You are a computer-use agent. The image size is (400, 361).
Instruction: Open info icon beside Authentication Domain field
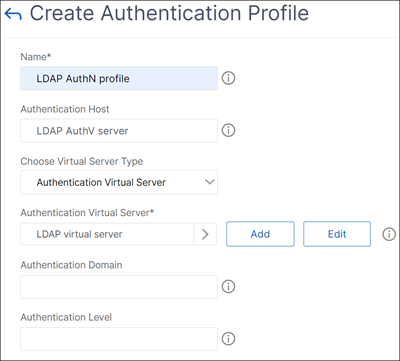tap(228, 286)
